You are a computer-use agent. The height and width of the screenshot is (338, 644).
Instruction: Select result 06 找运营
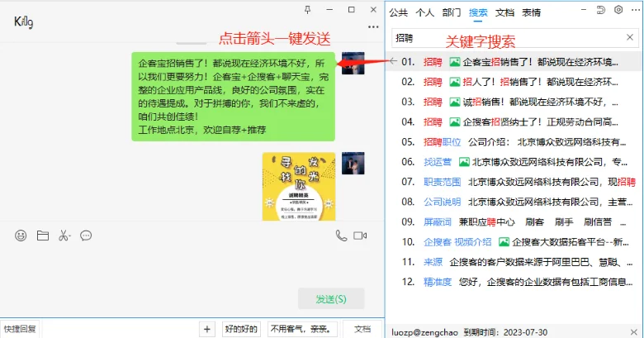click(514, 162)
